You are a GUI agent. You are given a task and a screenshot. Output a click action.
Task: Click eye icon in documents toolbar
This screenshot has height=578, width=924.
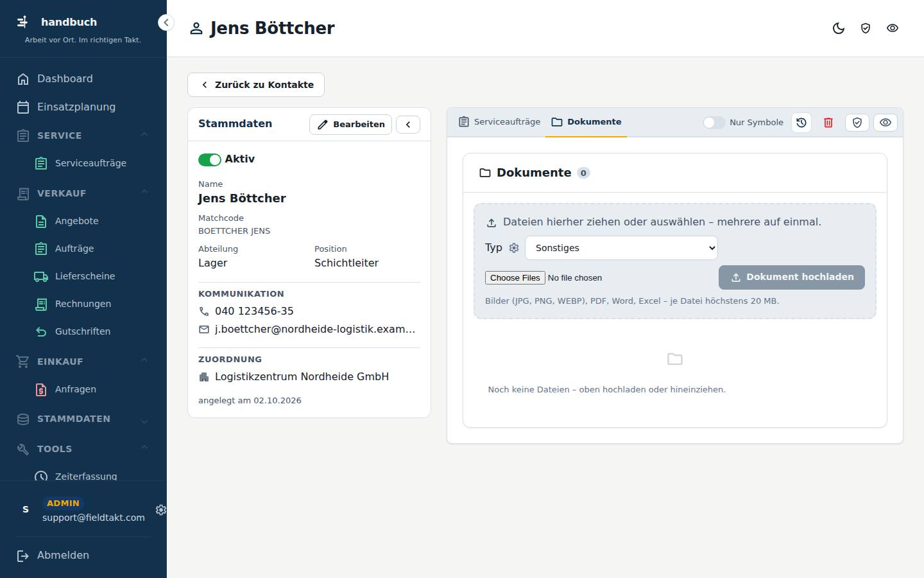[x=886, y=123]
